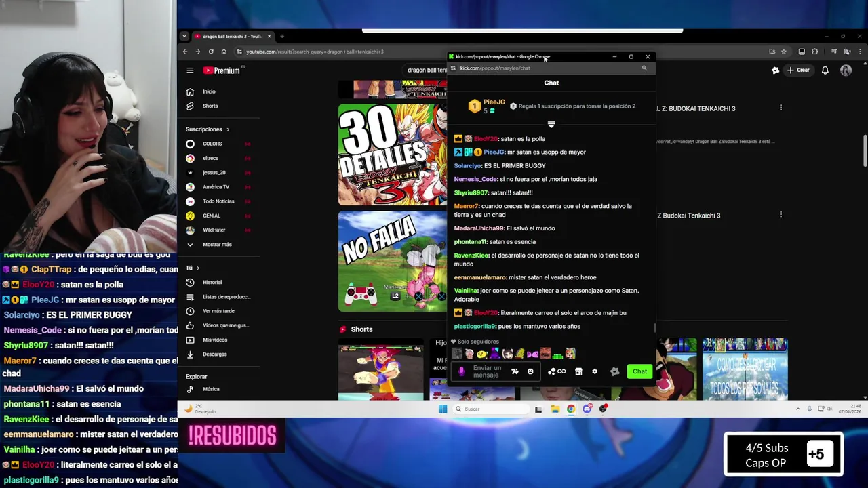
Task: Open Todo Noticias channel subscription
Action: 218,201
